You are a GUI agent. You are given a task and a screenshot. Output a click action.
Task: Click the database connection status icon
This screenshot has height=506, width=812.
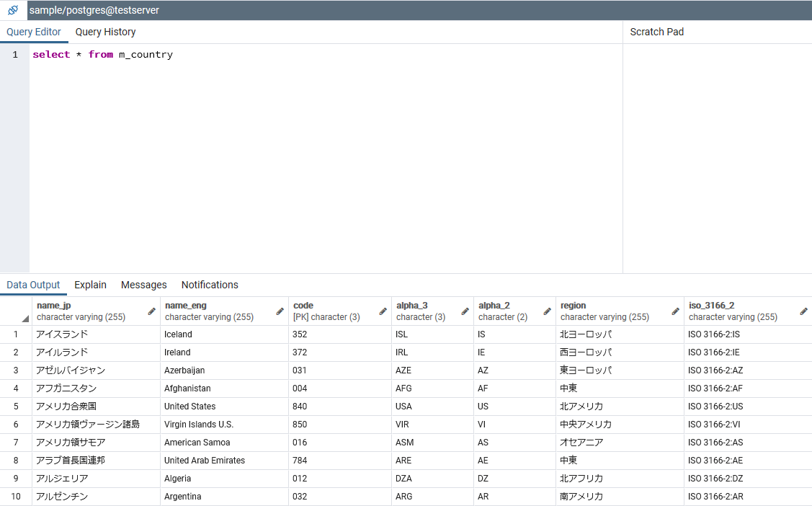tap(12, 10)
